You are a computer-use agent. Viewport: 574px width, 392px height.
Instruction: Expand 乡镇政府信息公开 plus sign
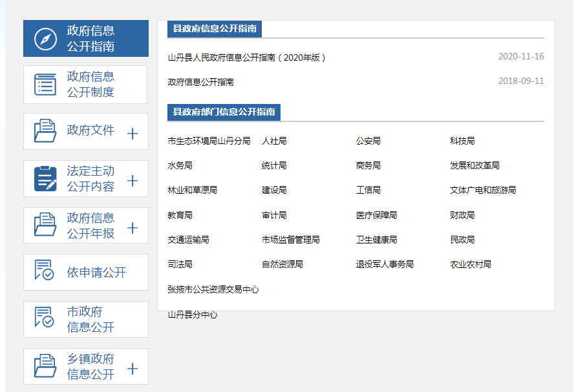coord(133,368)
